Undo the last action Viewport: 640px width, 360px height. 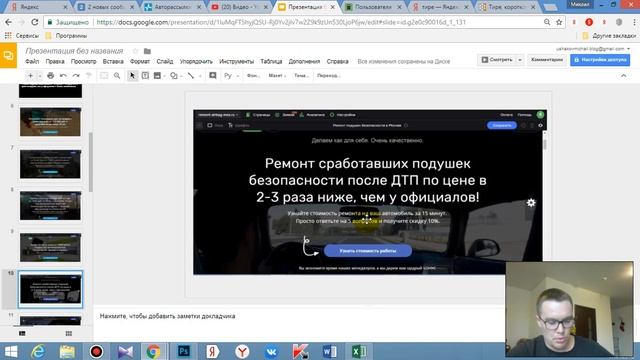pyautogui.click(x=63, y=76)
